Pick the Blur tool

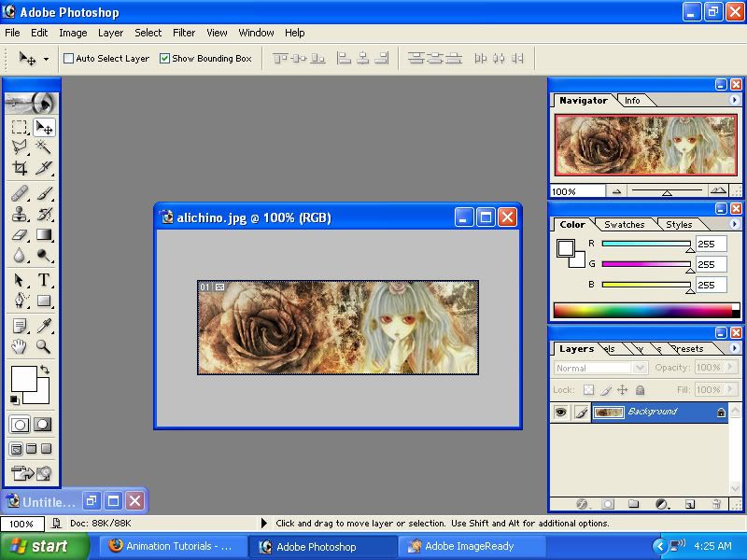19,255
